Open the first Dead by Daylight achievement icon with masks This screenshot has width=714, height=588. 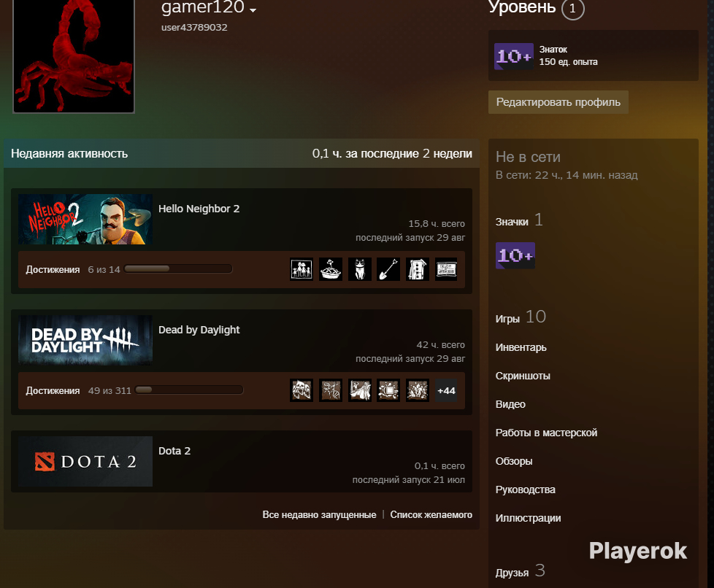302,390
